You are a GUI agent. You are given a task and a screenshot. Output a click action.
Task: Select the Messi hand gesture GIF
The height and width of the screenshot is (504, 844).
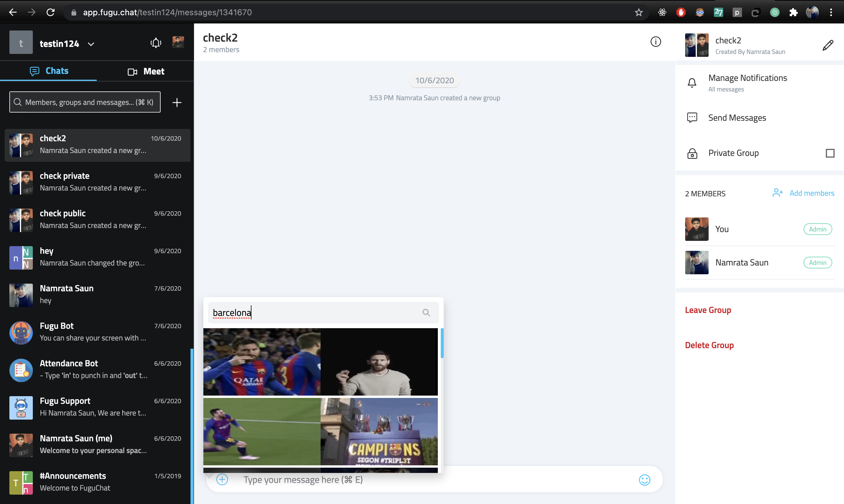pos(379,362)
